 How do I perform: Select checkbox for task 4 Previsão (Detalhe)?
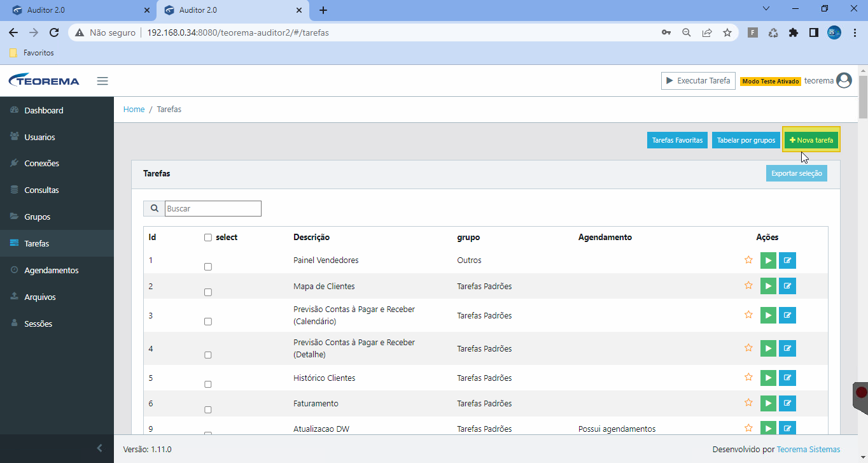click(208, 355)
